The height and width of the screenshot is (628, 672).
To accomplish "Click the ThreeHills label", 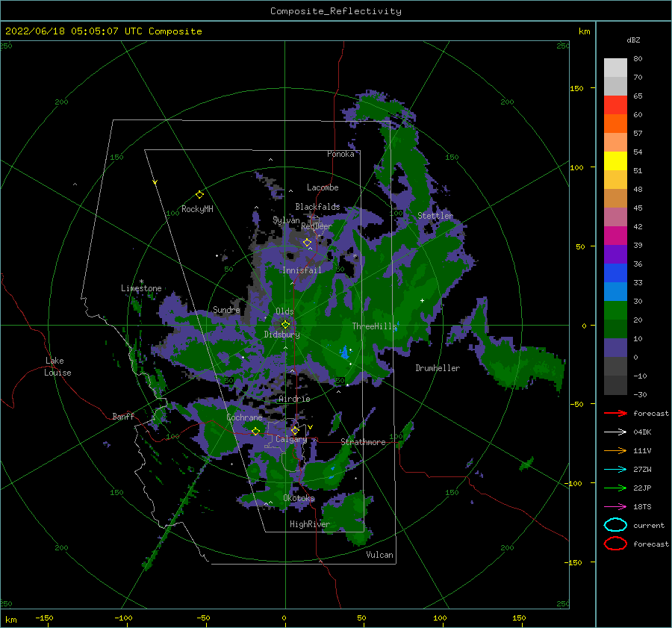I will coord(375,326).
